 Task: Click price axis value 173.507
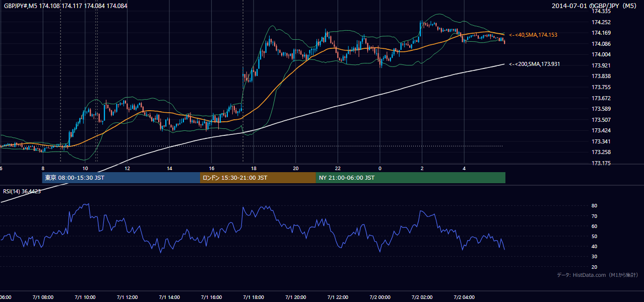(601, 120)
